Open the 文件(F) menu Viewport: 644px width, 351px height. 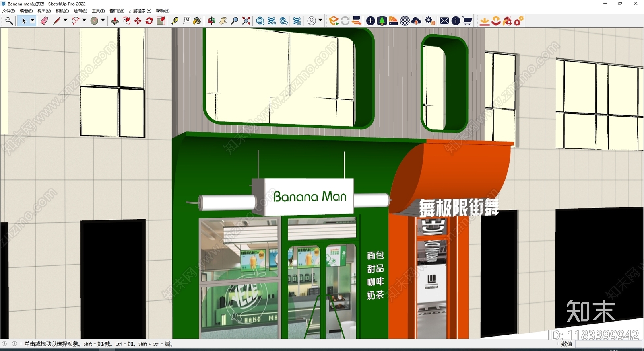pyautogui.click(x=8, y=11)
